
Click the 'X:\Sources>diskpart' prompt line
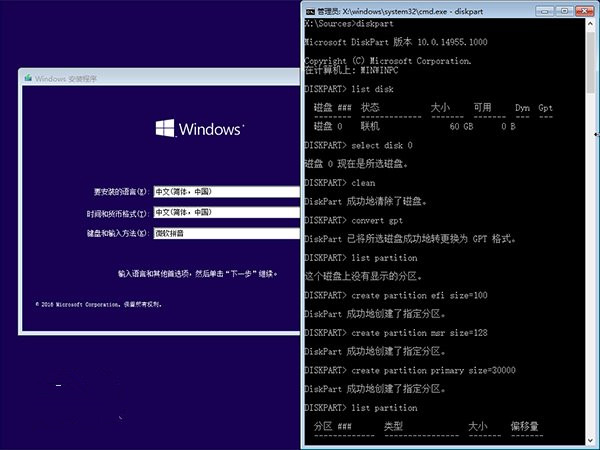tap(349, 24)
